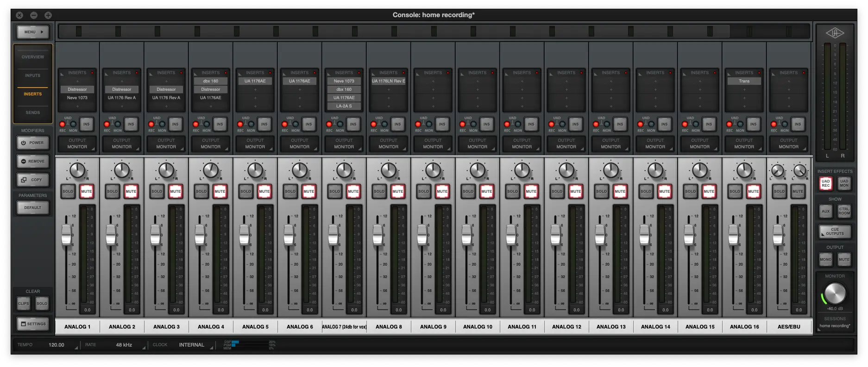Solo the ANALOG 8 channel
The height and width of the screenshot is (367, 868).
(379, 191)
